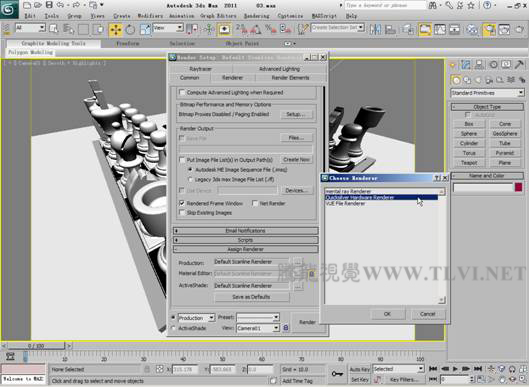This screenshot has height=387, width=529.
Task: Enable Compute Advanced Lighting when Required
Action: click(182, 92)
